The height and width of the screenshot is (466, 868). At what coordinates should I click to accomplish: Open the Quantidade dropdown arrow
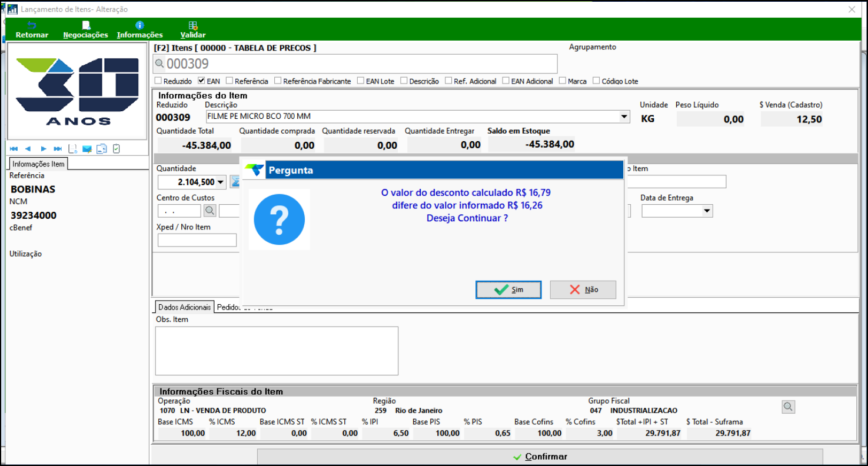coord(221,182)
